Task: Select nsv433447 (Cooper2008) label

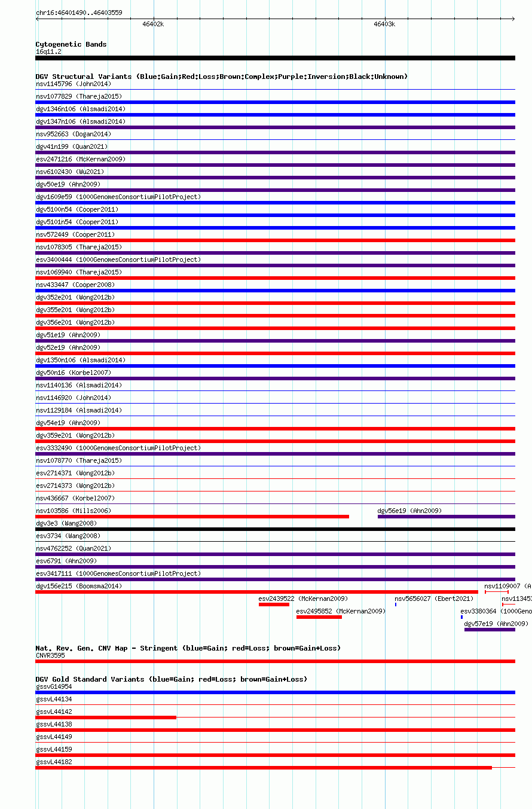Action: [x=75, y=285]
